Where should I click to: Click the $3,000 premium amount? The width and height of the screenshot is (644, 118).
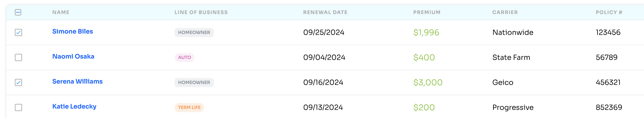coord(428,82)
